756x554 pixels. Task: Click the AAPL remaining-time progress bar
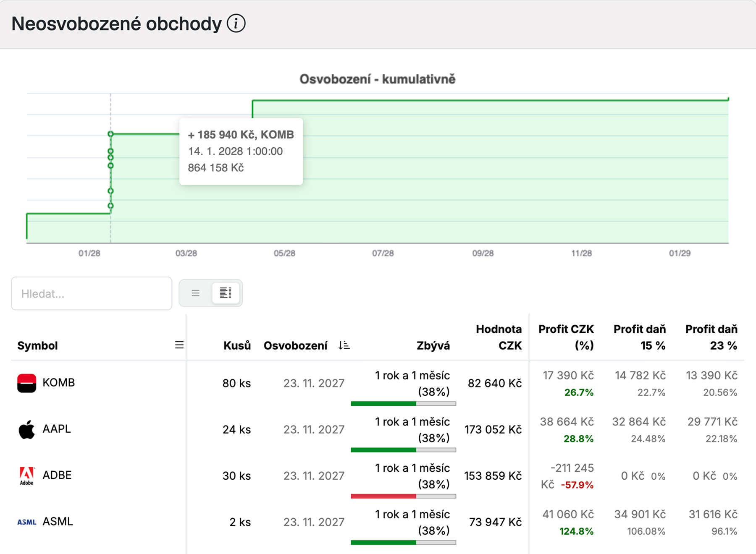point(403,450)
